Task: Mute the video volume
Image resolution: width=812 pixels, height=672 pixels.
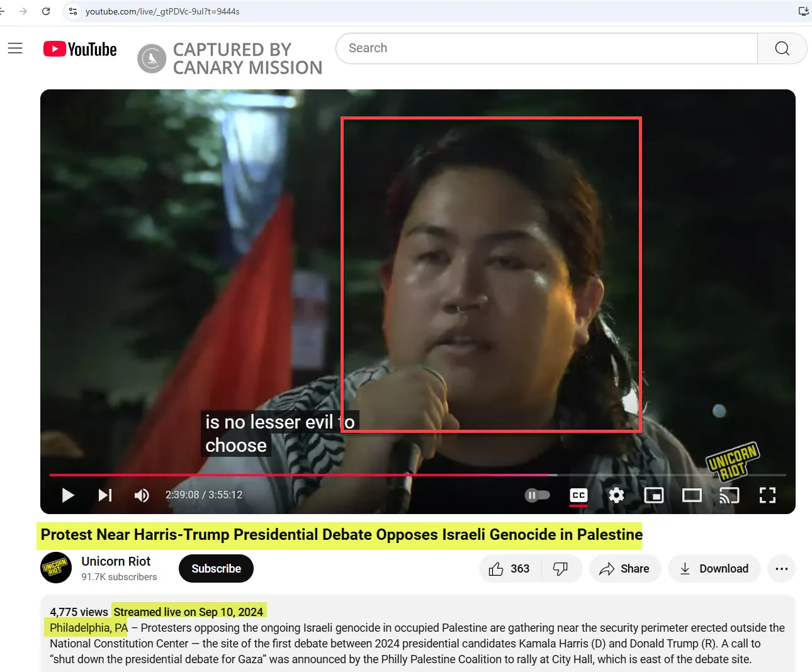Action: (142, 495)
